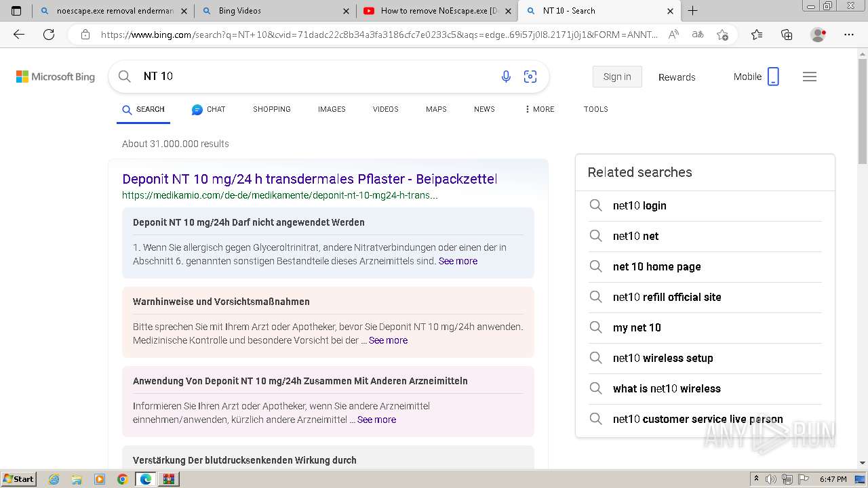Click See more under Darf nicht angewendet
Viewport: 868px width, 488px height.
pyautogui.click(x=458, y=261)
